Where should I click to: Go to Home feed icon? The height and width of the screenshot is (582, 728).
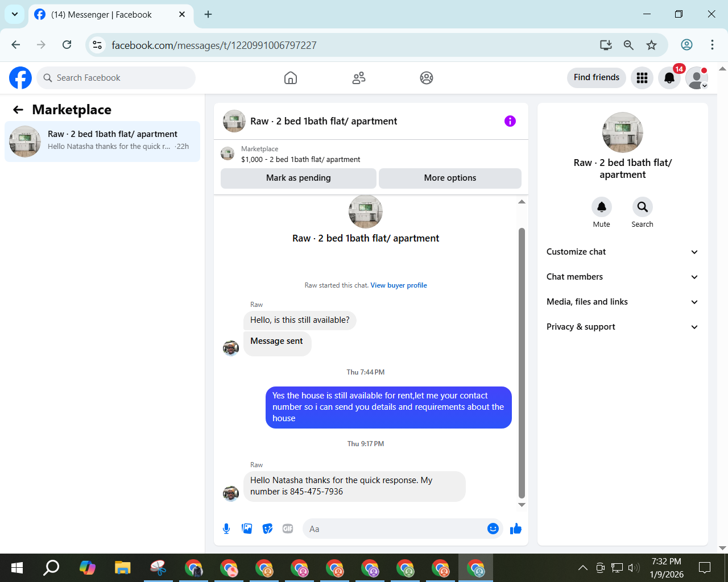(x=291, y=78)
